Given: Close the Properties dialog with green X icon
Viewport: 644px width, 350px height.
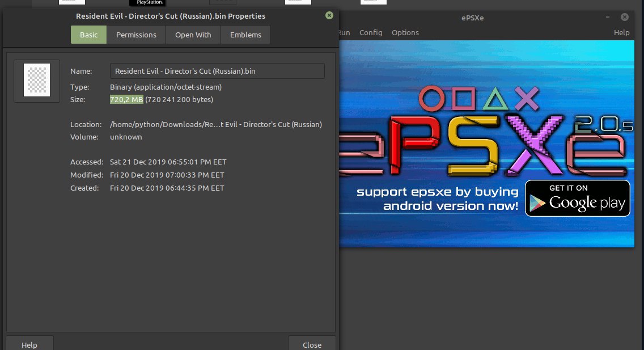Looking at the screenshot, I should pyautogui.click(x=329, y=16).
